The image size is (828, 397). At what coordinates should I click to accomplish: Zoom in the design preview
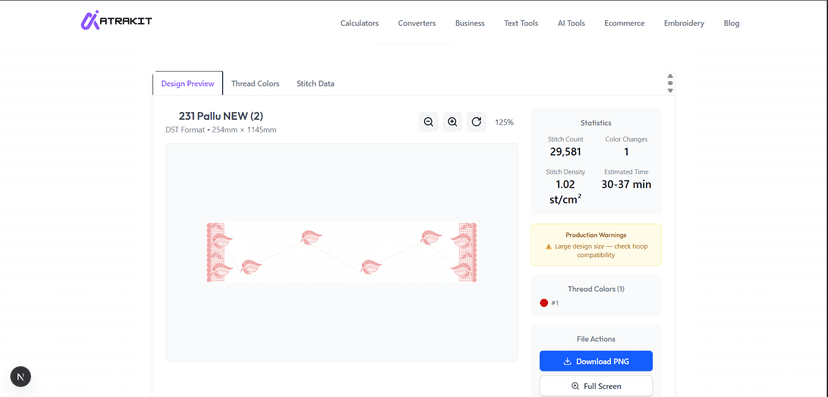(x=452, y=122)
